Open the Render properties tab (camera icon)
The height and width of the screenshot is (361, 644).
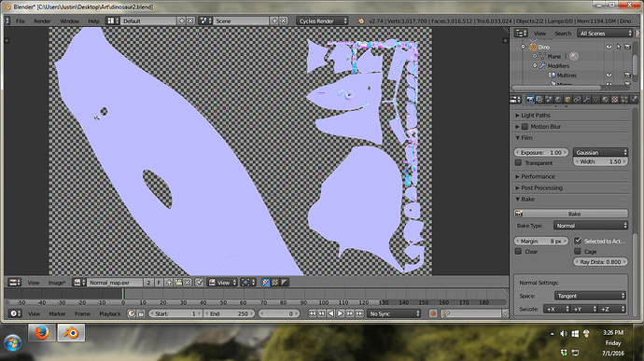click(x=530, y=100)
